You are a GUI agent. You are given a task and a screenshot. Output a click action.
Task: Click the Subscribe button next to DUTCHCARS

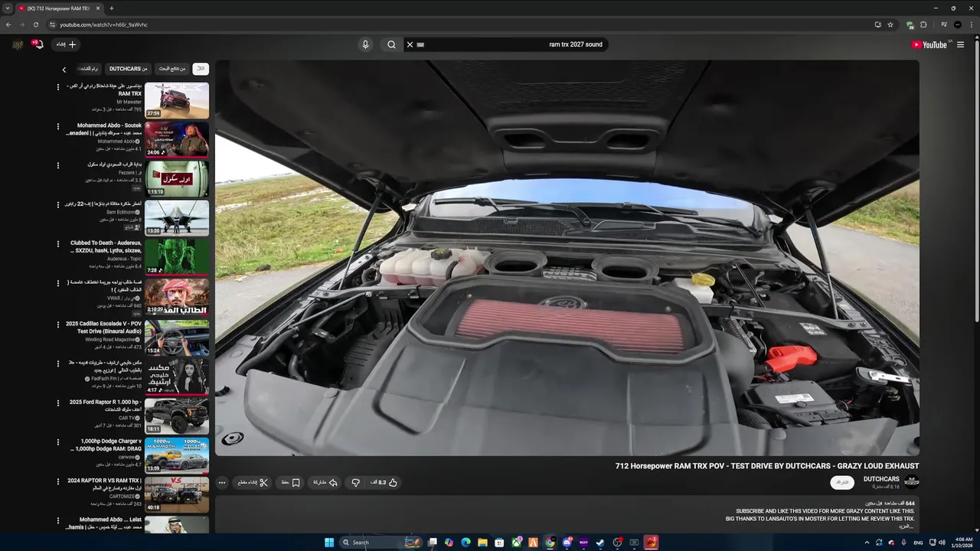coord(842,482)
